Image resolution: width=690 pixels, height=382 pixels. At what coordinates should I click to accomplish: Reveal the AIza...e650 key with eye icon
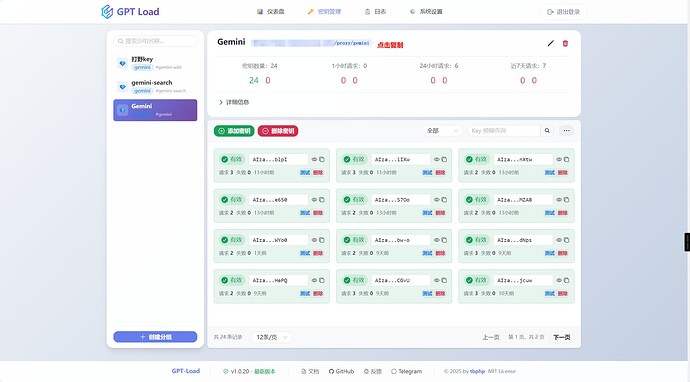click(x=314, y=200)
